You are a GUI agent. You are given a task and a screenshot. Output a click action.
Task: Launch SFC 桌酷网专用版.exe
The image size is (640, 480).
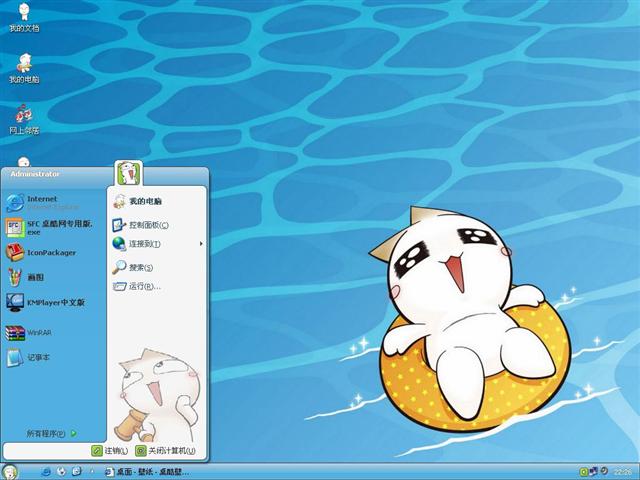point(55,227)
